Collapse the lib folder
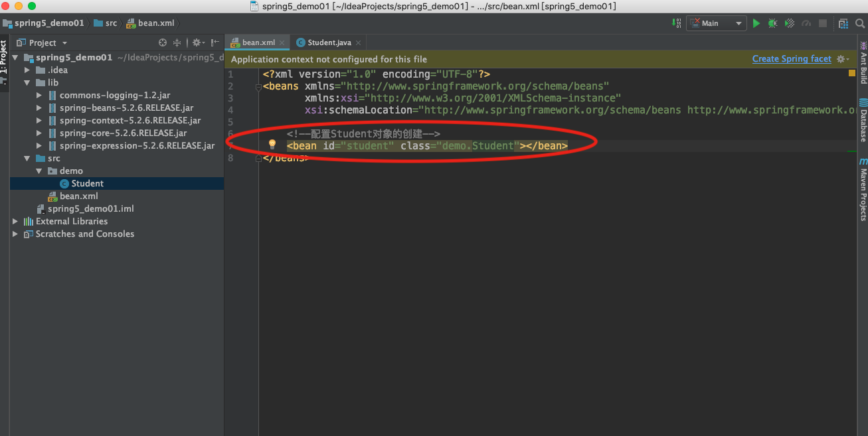 tap(27, 83)
